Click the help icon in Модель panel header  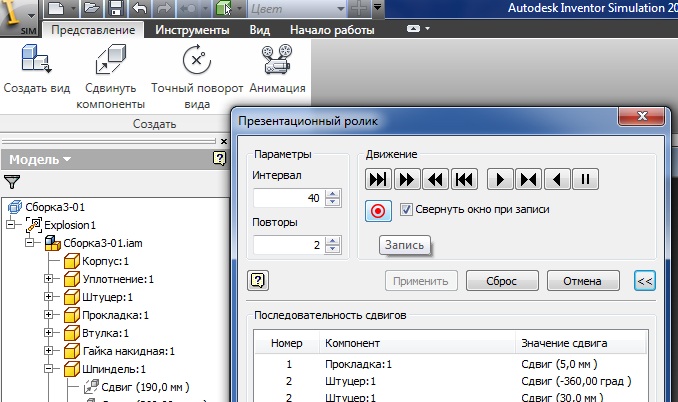220,159
